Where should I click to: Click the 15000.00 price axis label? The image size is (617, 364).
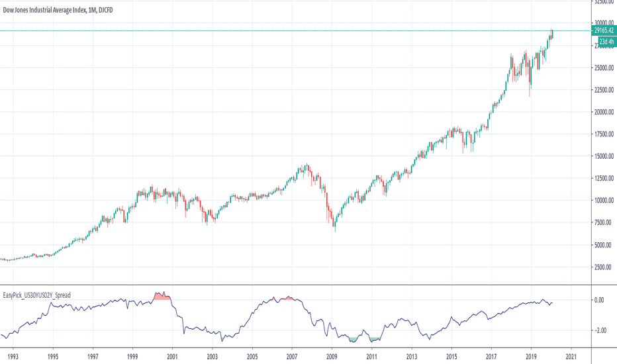tap(604, 156)
